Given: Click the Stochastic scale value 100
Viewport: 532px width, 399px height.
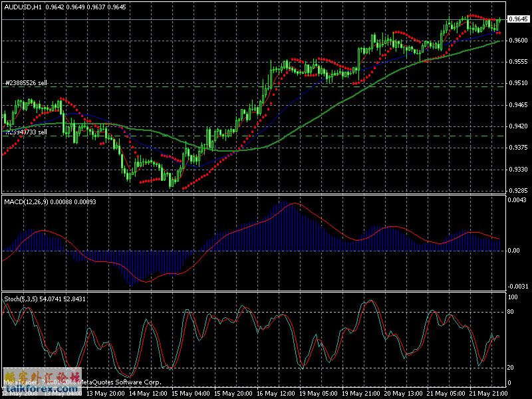Looking at the screenshot, I should pyautogui.click(x=513, y=297).
